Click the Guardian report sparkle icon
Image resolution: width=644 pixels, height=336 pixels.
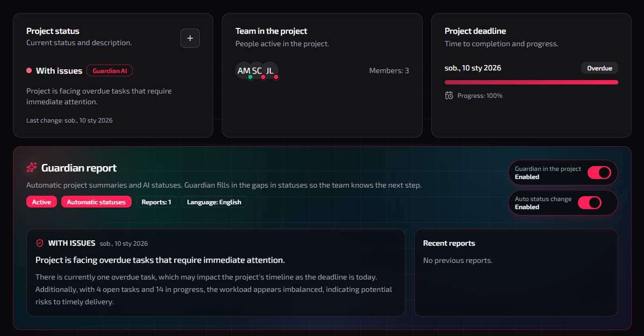32,167
